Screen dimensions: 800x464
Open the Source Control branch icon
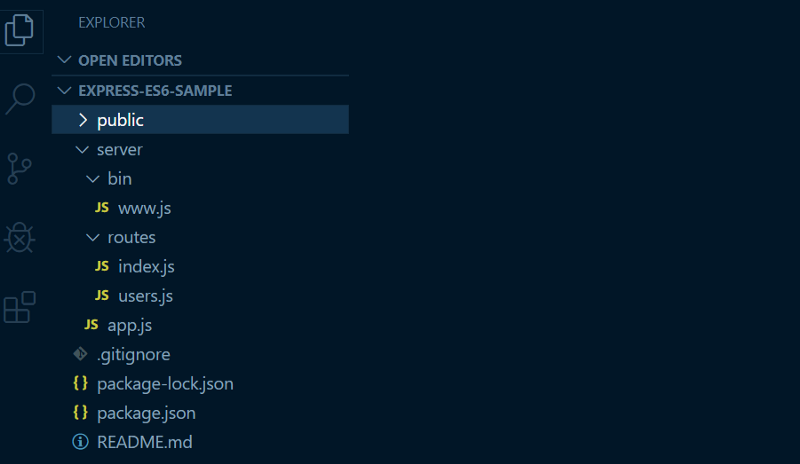(19, 169)
